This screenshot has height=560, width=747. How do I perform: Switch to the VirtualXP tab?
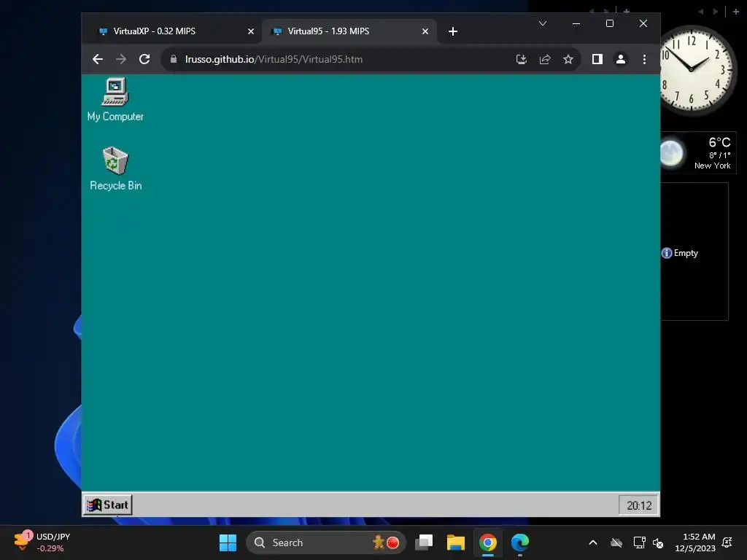click(171, 31)
